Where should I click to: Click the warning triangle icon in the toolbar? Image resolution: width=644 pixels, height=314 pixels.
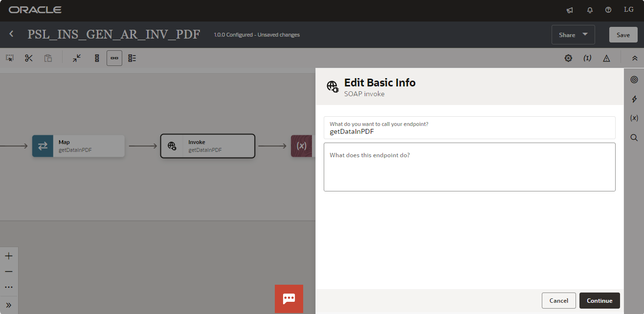coord(606,58)
